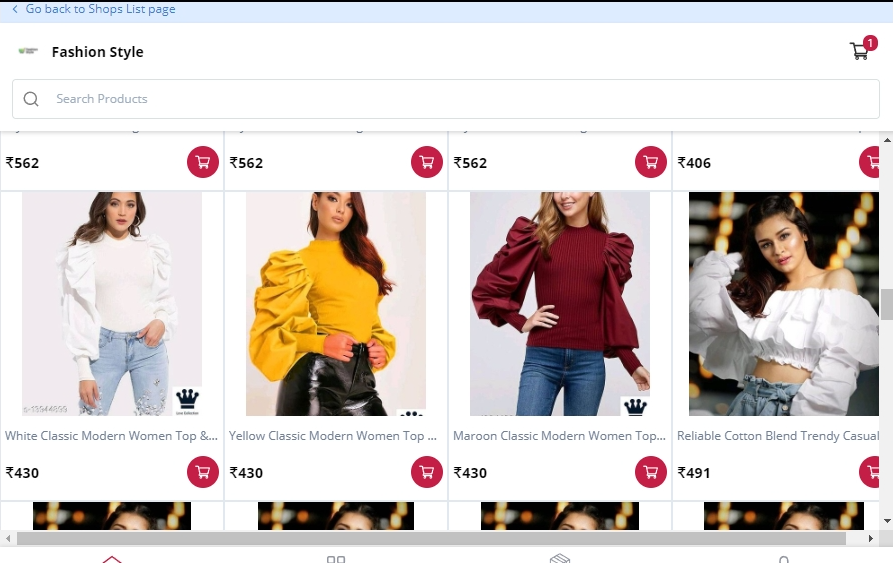Open the orders box icon in bottom navigation
Viewport: 893px width, 563px height.
[x=560, y=558]
